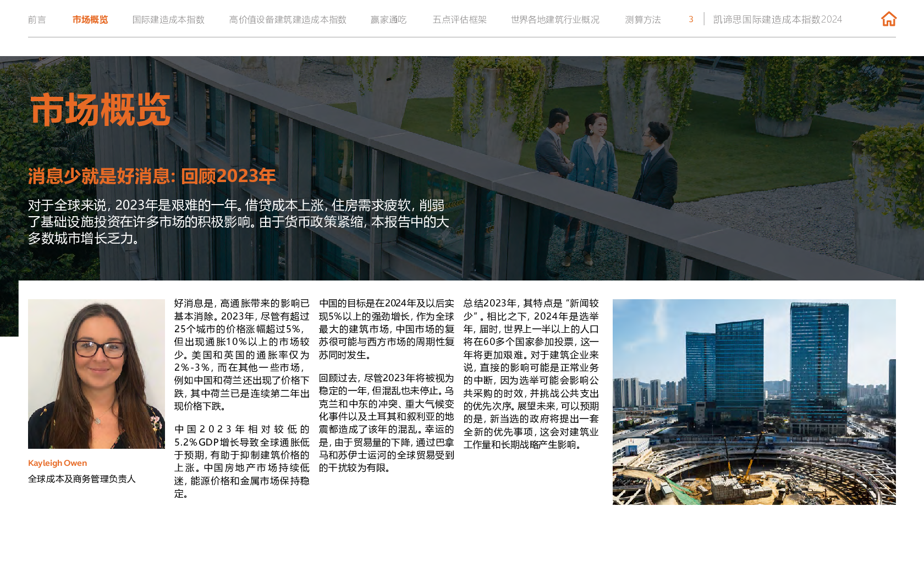Image resolution: width=924 pixels, height=561 pixels.
Task: Click the 消息少就是好消息: 回顾2023年 subheading
Action: point(152,176)
